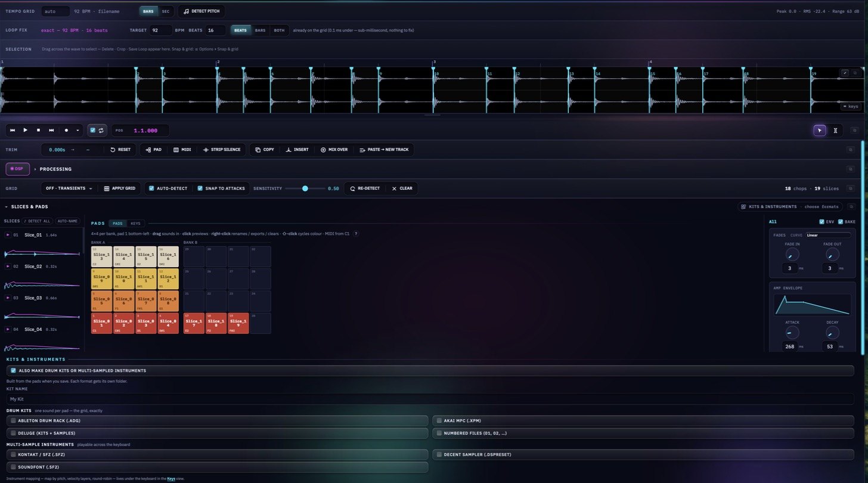868x483 pixels.
Task: Click the MIDI button in the trim row
Action: (182, 150)
